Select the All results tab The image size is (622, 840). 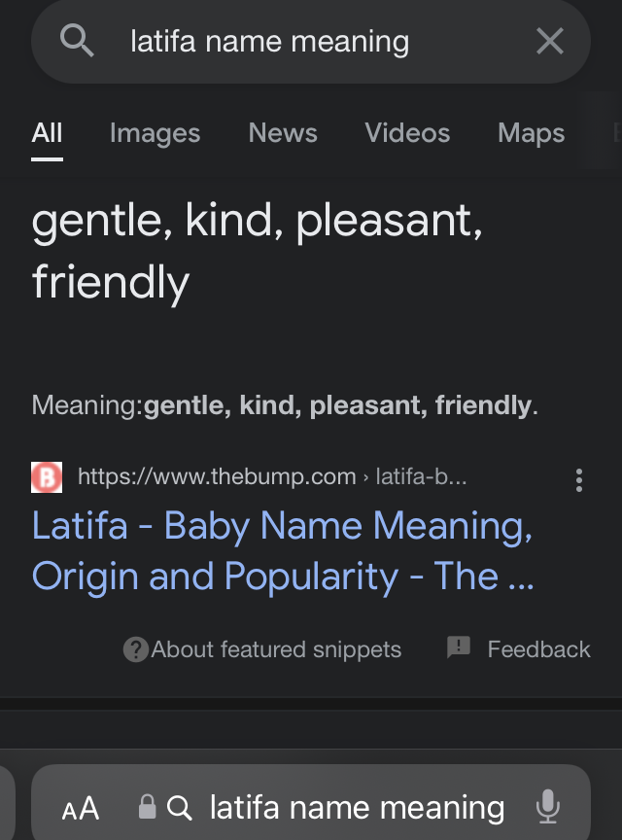[x=48, y=132]
